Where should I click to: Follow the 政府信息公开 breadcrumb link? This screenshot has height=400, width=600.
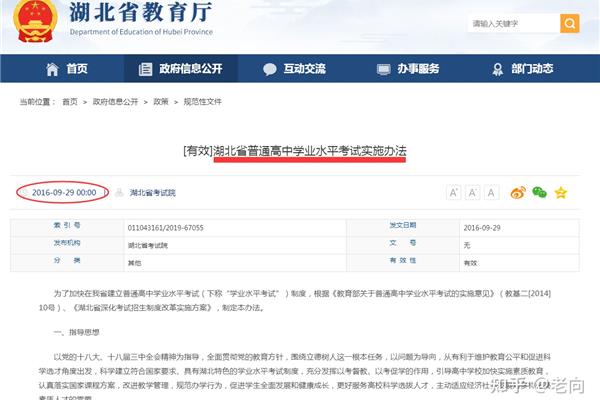(x=115, y=102)
